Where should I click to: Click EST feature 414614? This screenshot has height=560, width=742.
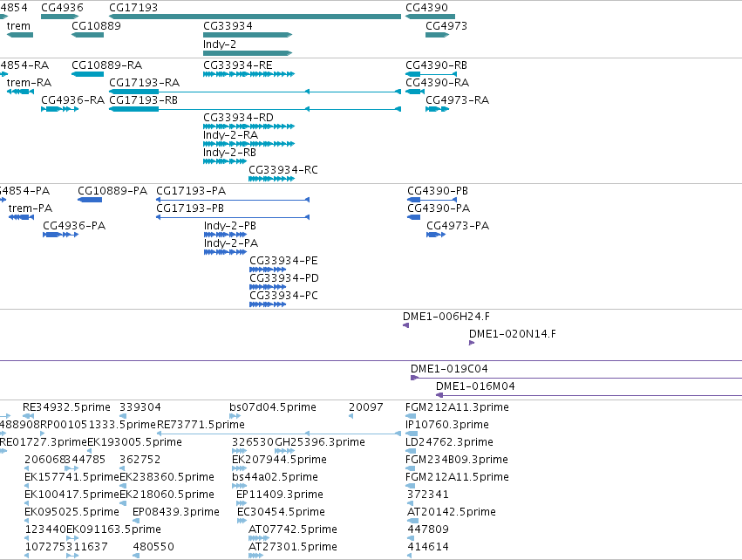(x=409, y=556)
